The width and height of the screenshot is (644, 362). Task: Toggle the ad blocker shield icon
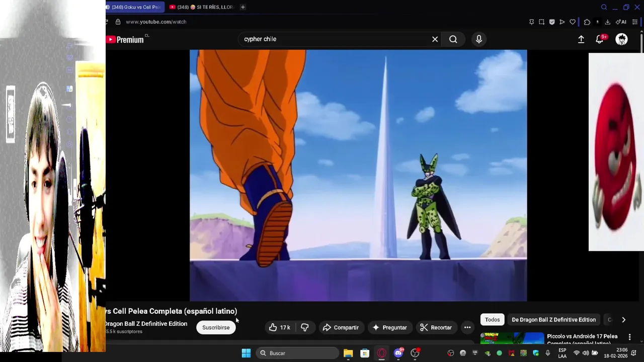tap(552, 22)
